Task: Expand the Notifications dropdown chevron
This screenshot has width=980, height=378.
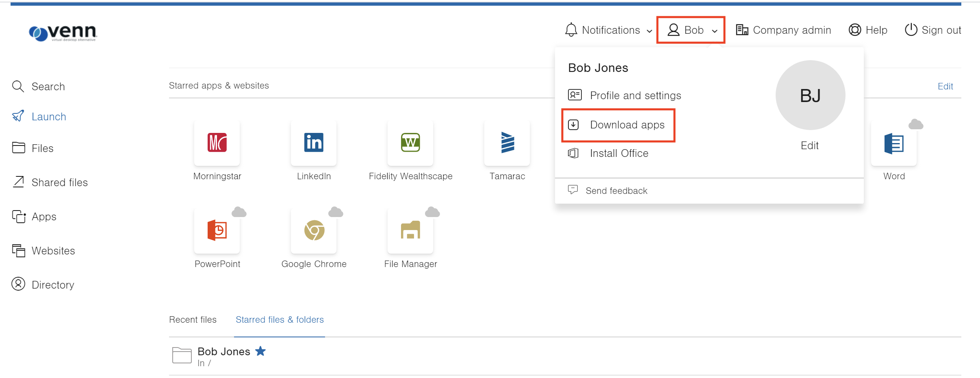Action: pyautogui.click(x=649, y=31)
